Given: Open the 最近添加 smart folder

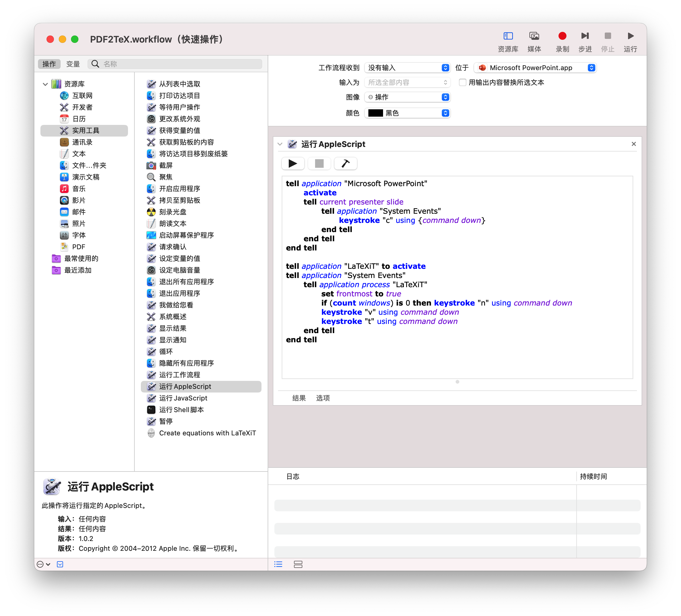Looking at the screenshot, I should tap(85, 270).
